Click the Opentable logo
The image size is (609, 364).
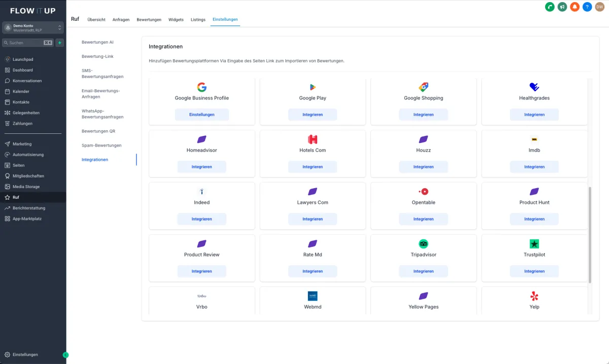coord(424,192)
